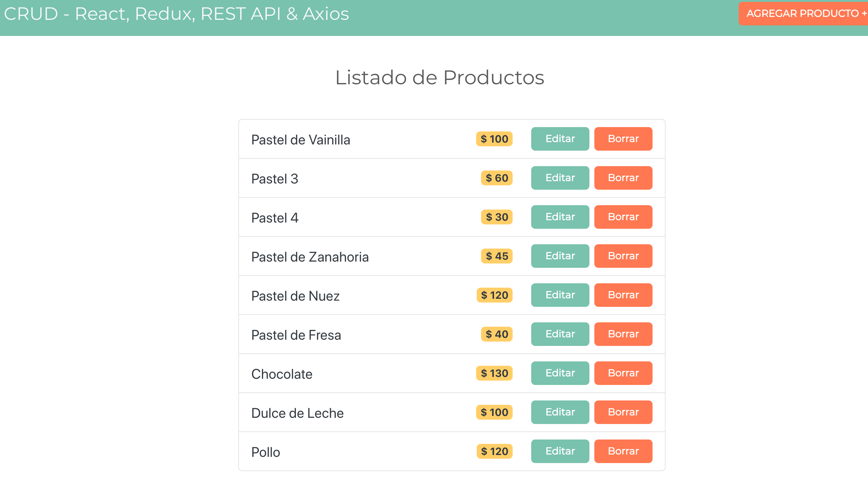
Task: Delete the Pastel de Vainilla product
Action: coord(623,139)
